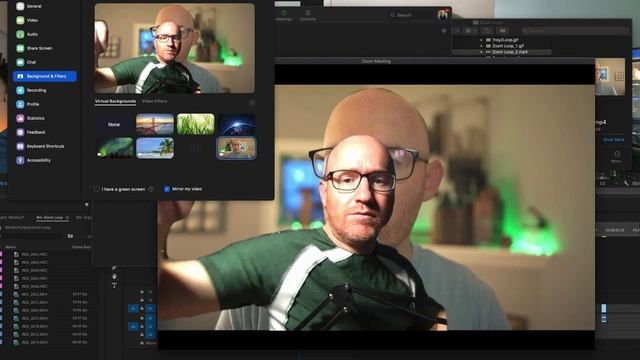
Task: Open the Keyboard Shortcuts settings icon
Action: click(20, 146)
